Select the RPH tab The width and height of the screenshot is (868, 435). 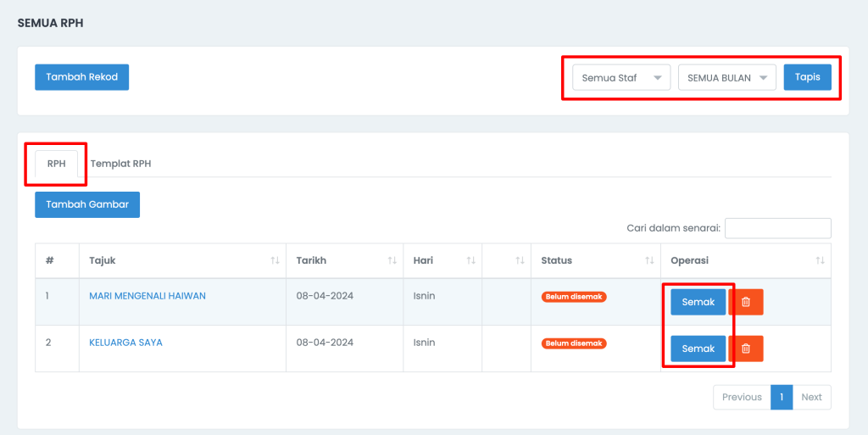tap(57, 164)
